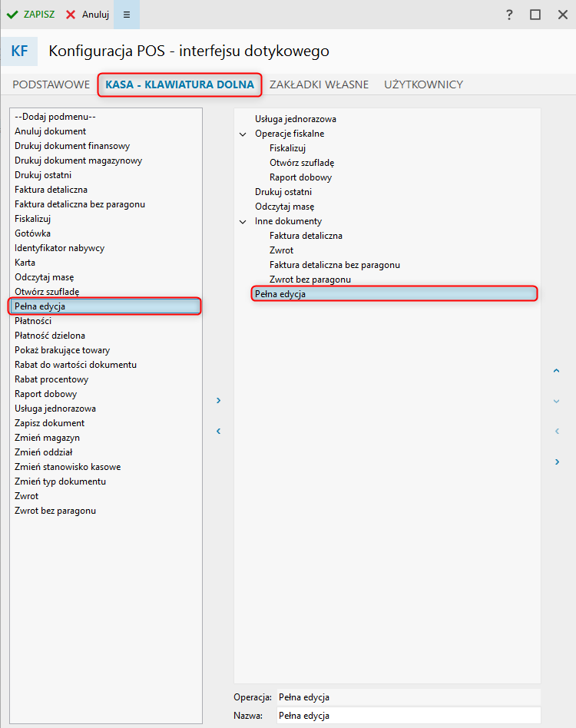Image resolution: width=576 pixels, height=728 pixels.
Task: Indent item using far-right right chevron
Action: click(557, 462)
